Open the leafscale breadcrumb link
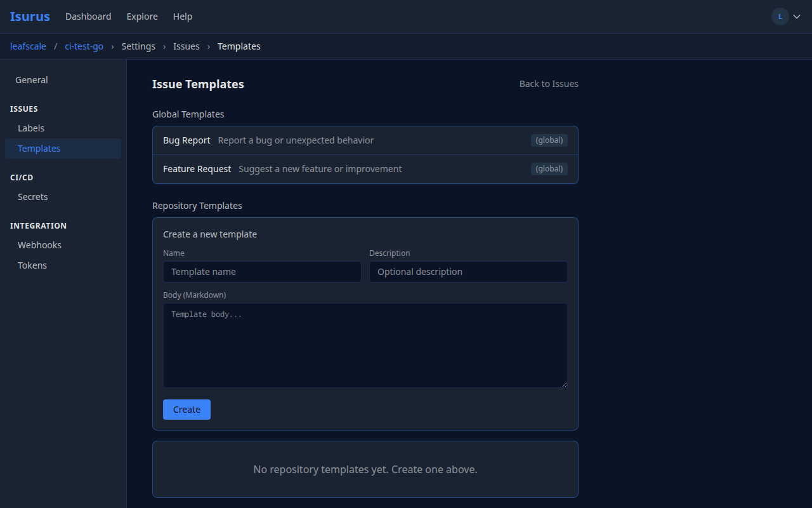Viewport: 812px width, 508px height. 28,46
